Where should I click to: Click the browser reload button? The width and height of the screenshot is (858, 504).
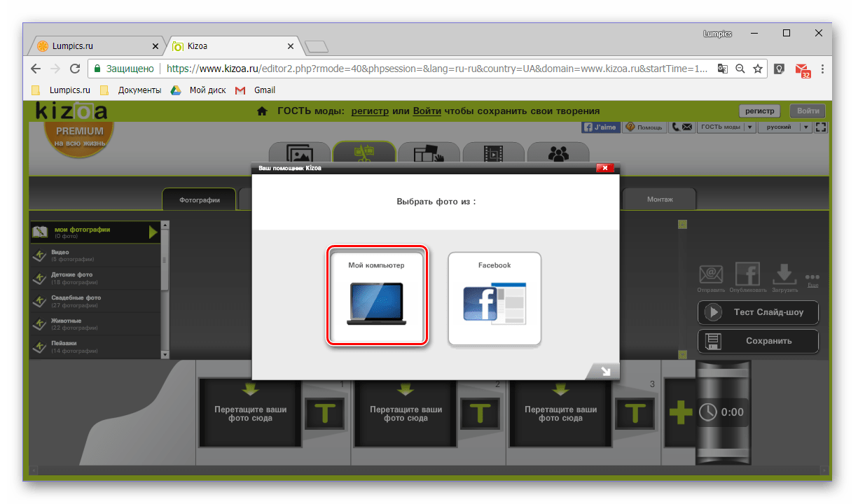[x=75, y=69]
